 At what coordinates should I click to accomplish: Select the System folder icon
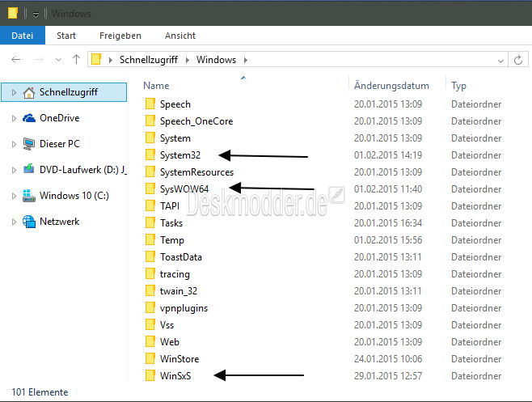150,138
